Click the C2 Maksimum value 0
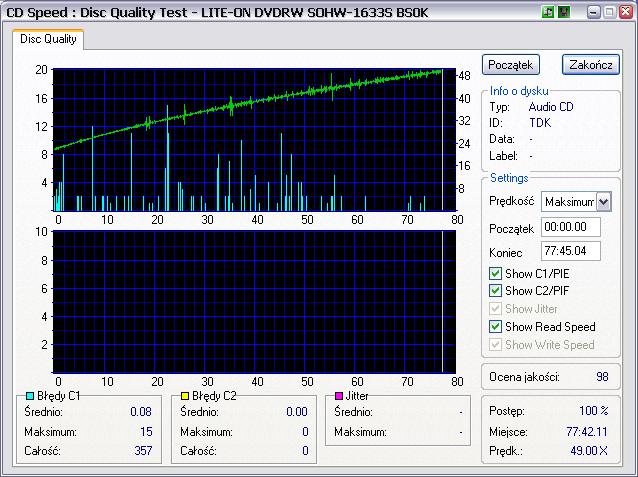 click(x=305, y=431)
